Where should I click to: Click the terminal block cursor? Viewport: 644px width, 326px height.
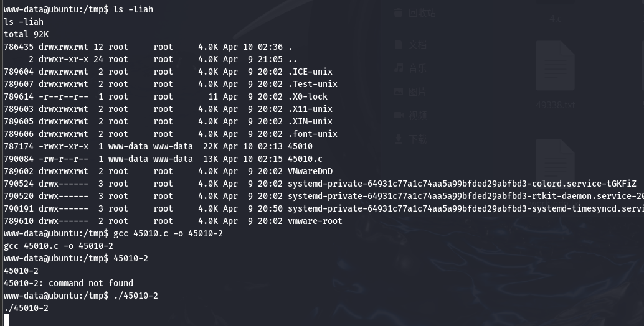point(6,320)
